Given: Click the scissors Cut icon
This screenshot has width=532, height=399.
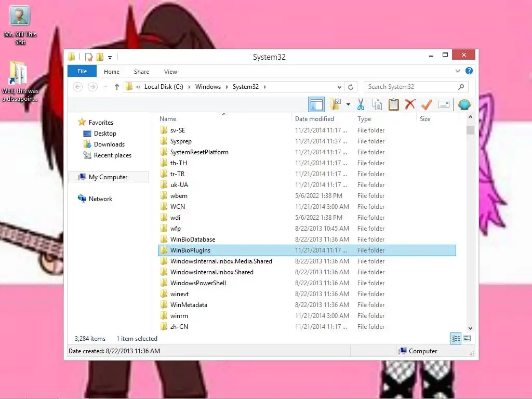Looking at the screenshot, I should pos(361,104).
